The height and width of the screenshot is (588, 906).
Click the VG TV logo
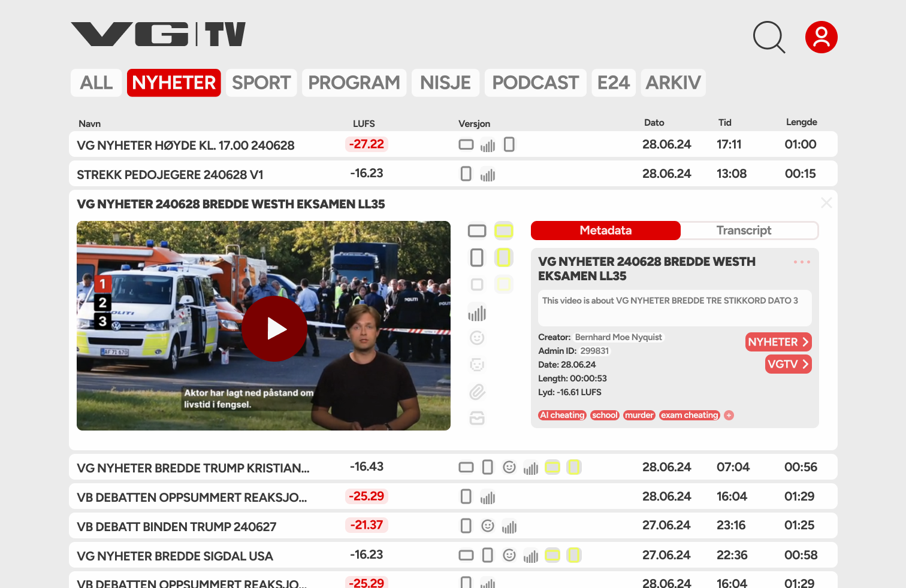point(158,34)
